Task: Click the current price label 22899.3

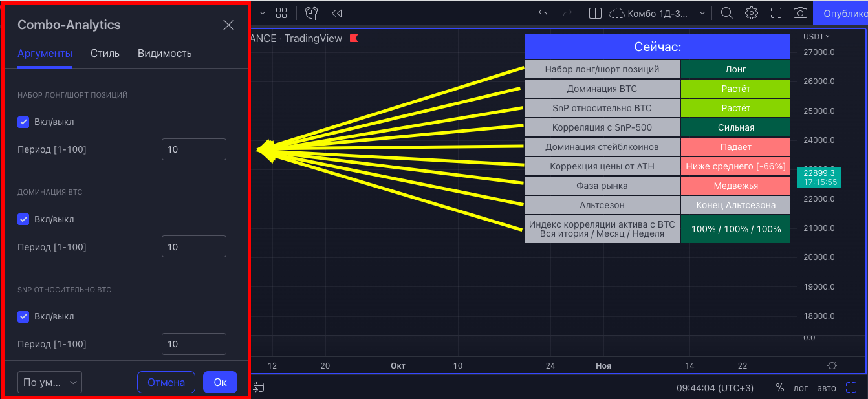Action: point(819,177)
